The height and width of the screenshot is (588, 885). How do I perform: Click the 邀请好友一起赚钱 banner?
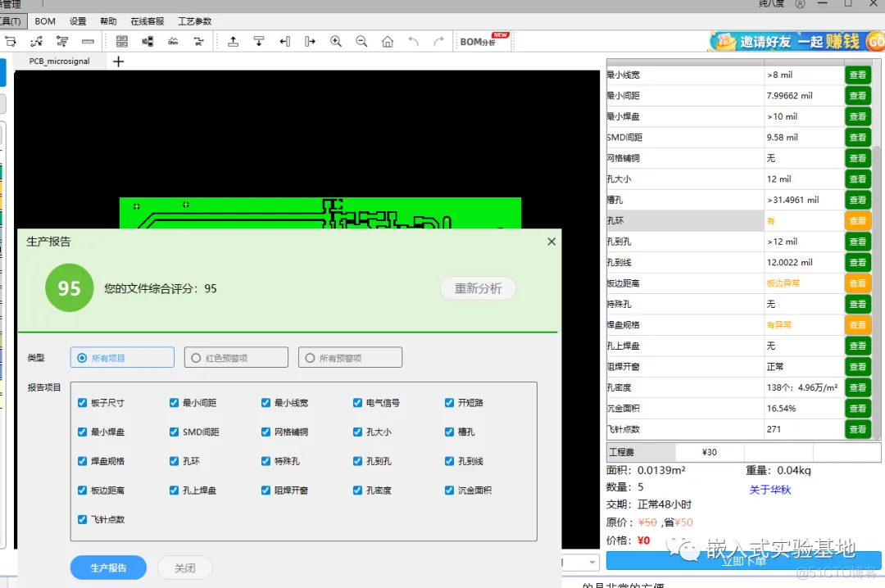[x=796, y=41]
